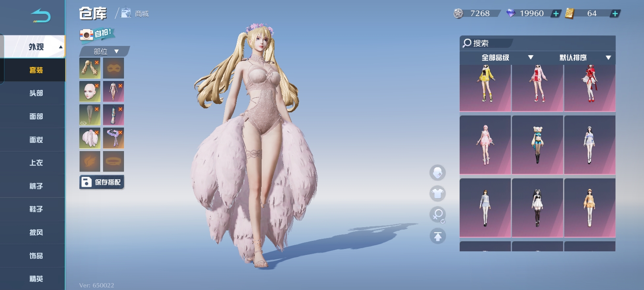This screenshot has height=290, width=644.
Task: Remove the equipped shoes item
Action: (x=120, y=109)
